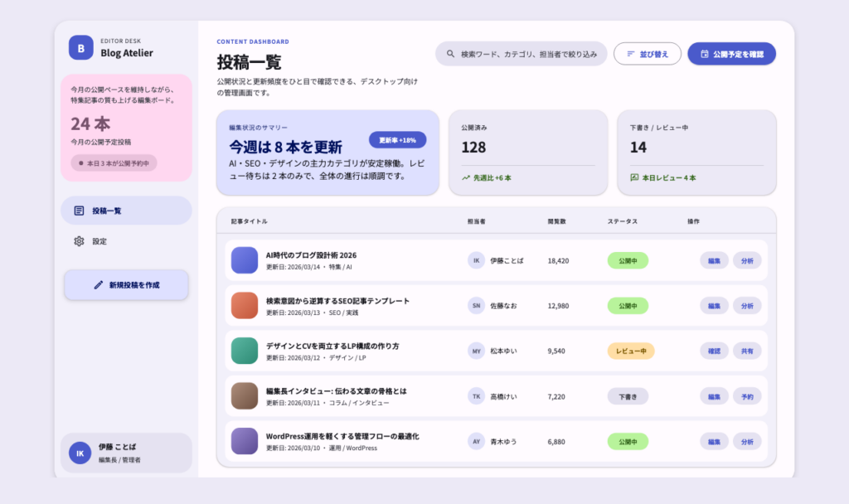Click the calendar icon on 公開予定を確認
This screenshot has height=504, width=849.
[705, 54]
